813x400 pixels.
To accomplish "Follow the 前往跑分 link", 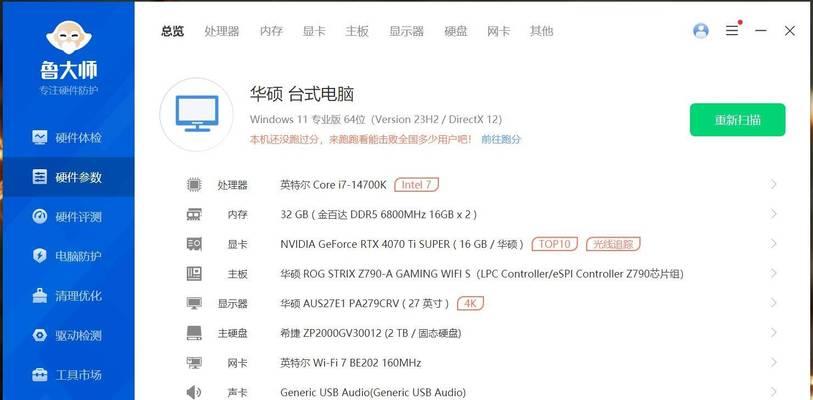I will tap(501, 139).
